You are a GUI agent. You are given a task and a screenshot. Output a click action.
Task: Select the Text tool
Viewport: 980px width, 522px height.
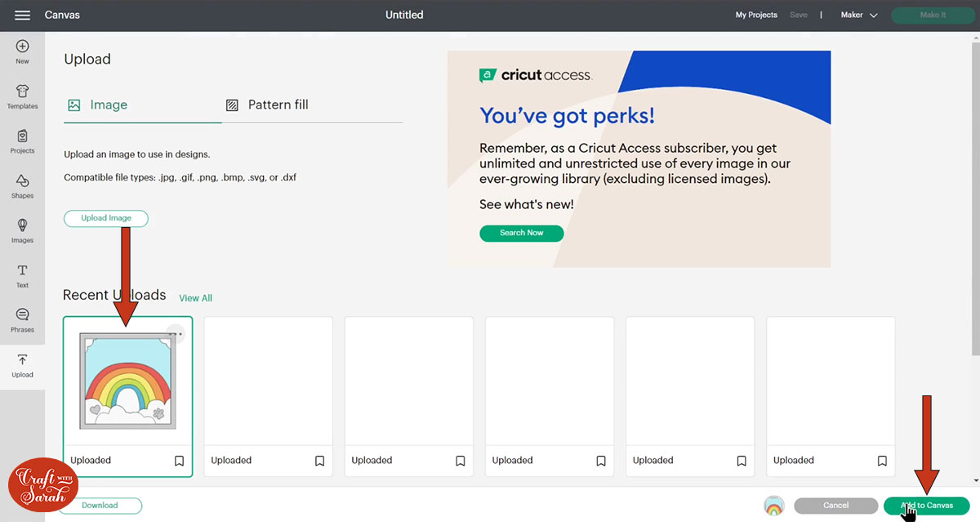click(22, 275)
